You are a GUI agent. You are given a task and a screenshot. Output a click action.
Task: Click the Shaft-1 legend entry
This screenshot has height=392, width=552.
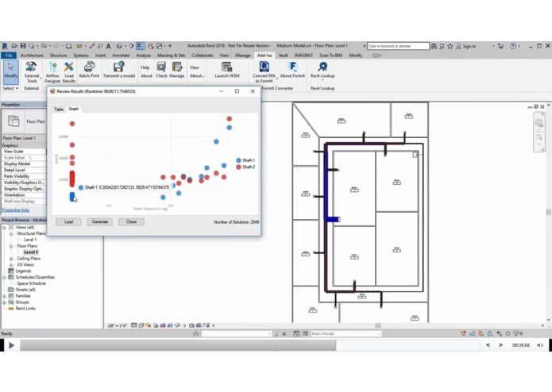(245, 160)
